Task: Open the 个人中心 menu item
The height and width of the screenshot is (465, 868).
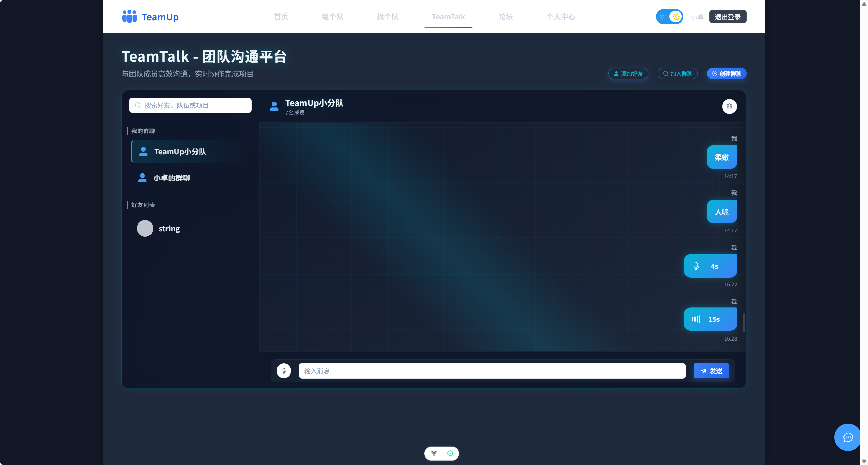Action: (x=561, y=17)
